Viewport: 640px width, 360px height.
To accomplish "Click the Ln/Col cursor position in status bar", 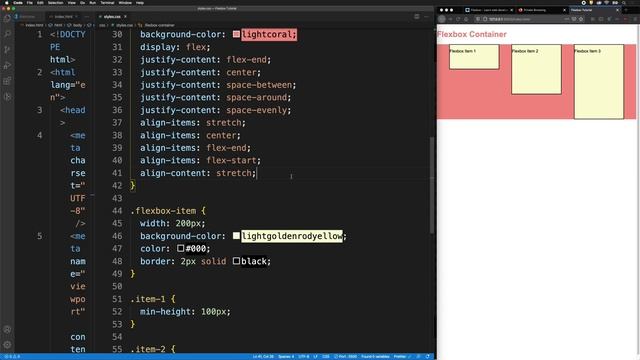I will click(x=263, y=357).
